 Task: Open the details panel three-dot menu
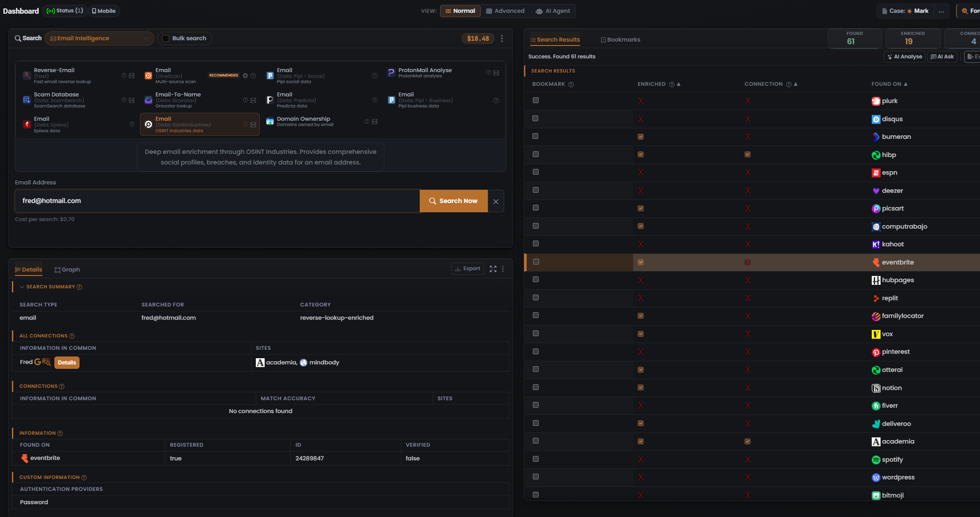503,269
